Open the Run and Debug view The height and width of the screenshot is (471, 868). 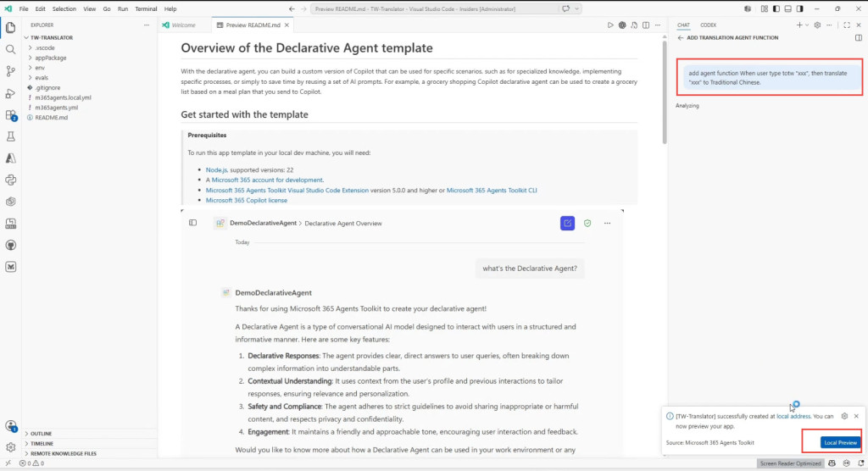point(10,93)
